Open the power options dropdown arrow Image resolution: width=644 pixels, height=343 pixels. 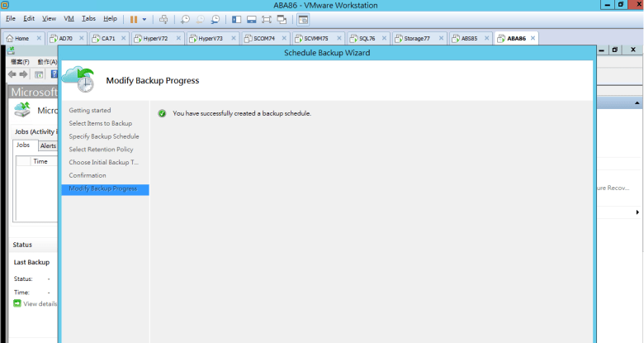pos(144,18)
